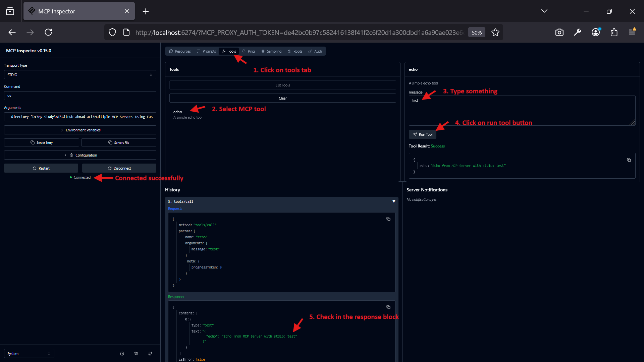Open browser developer tools wrench icon
The image size is (644, 362).
[x=578, y=32]
